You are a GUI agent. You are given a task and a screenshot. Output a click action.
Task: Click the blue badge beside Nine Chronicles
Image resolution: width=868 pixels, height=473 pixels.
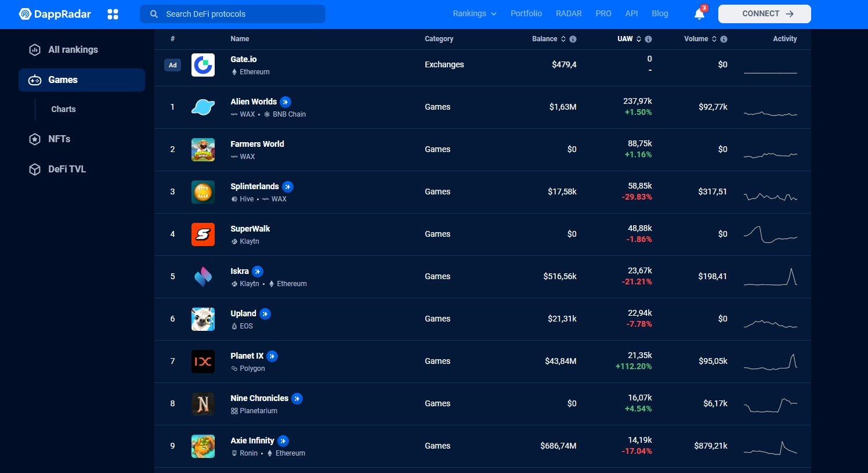pos(297,399)
